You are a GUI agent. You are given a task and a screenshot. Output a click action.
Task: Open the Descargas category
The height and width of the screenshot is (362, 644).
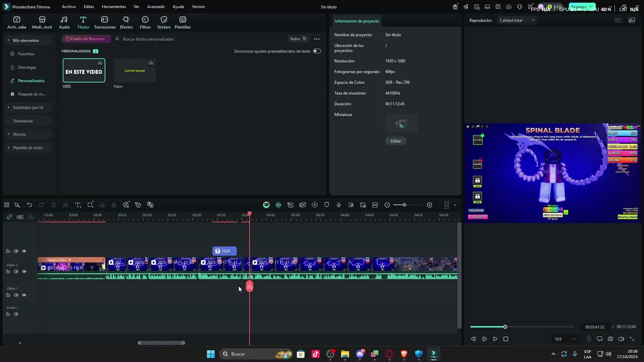coord(27,67)
